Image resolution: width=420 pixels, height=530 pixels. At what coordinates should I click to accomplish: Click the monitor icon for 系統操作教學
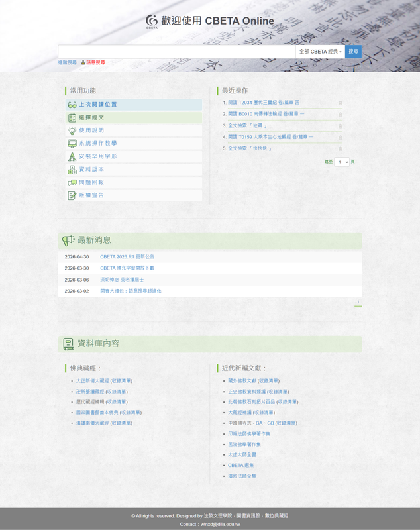click(72, 144)
